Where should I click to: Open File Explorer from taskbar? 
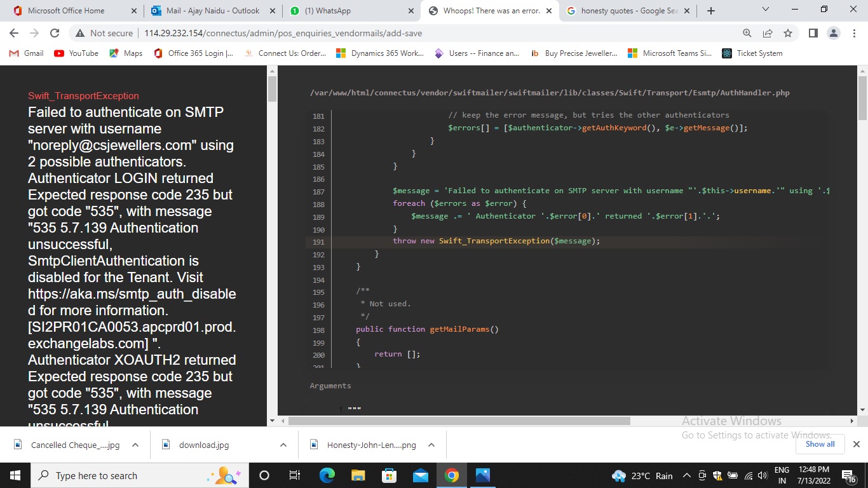click(x=358, y=475)
